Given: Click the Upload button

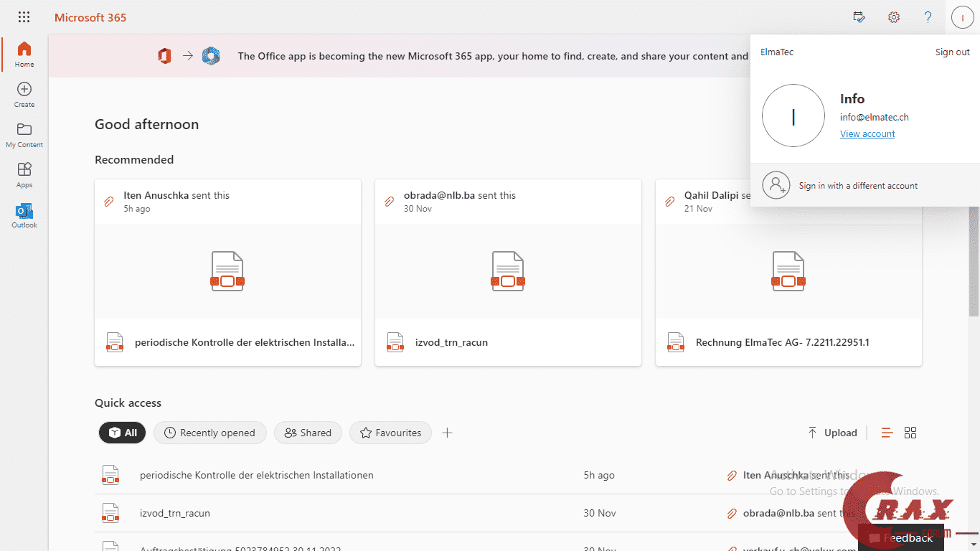Looking at the screenshot, I should pos(832,433).
